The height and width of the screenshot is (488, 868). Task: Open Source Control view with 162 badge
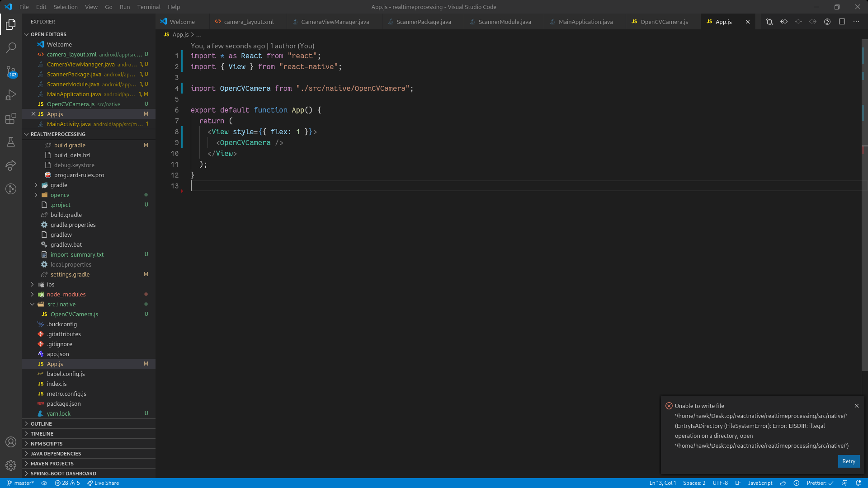11,71
